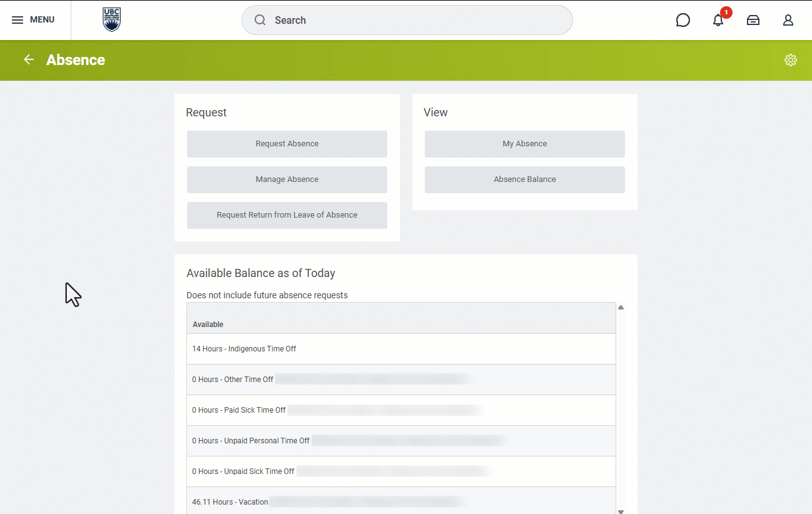This screenshot has width=812, height=514.
Task: Open the chat assistant icon
Action: click(x=683, y=20)
